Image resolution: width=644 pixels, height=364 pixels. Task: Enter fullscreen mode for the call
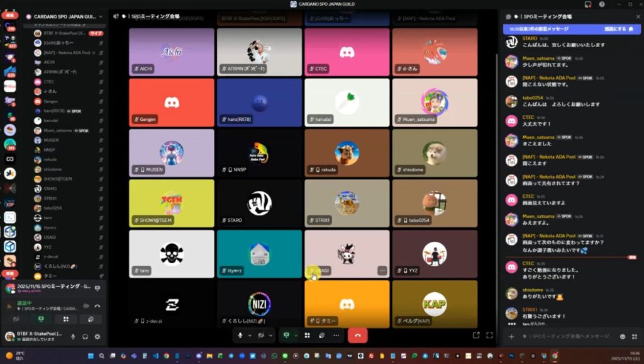pos(489,336)
